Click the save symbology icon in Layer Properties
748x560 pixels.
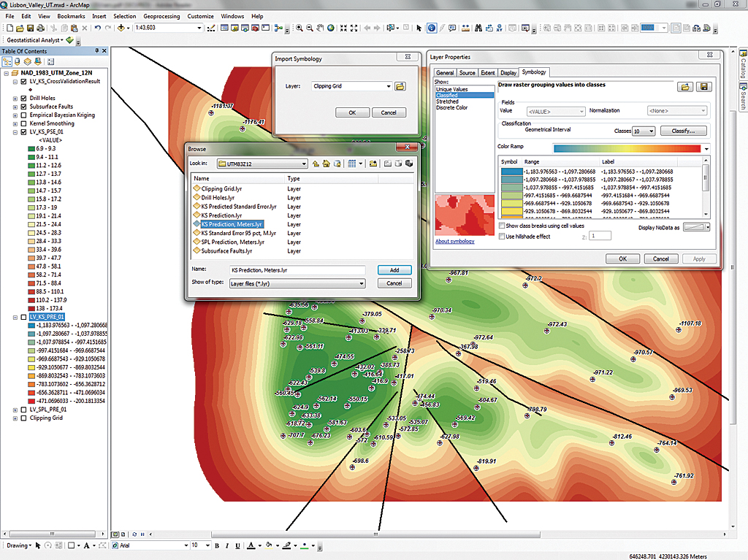704,87
